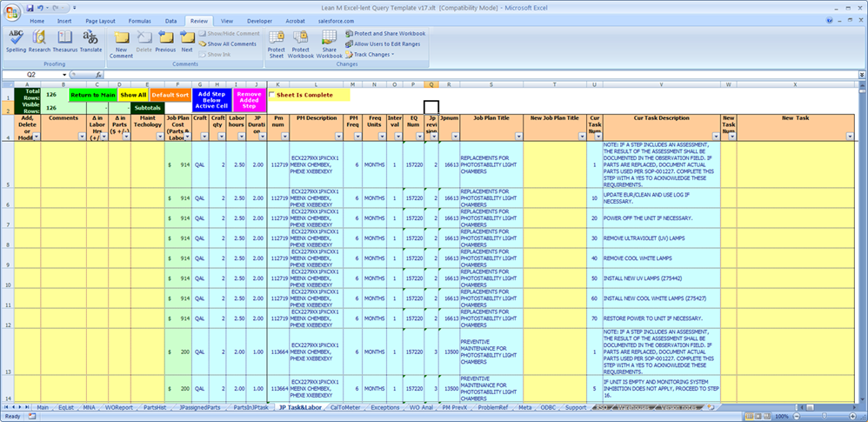Open the Labor hours filter dropdown
Viewport: 868px width, 422px height.
[242, 137]
